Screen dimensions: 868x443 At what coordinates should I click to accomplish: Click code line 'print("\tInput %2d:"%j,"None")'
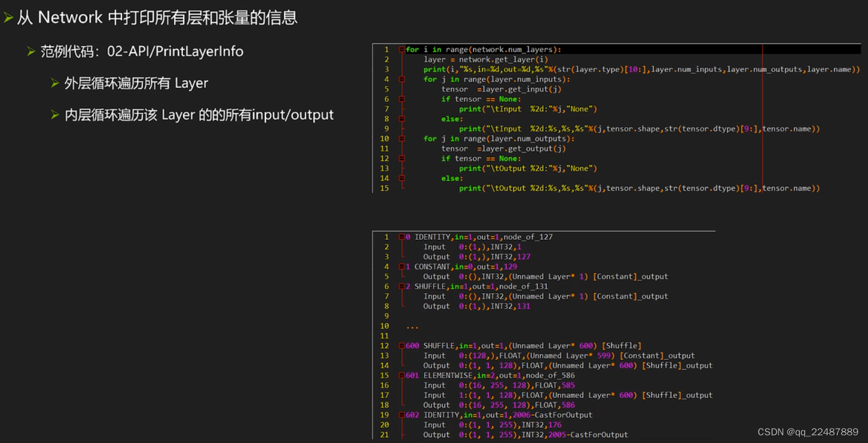(528, 109)
